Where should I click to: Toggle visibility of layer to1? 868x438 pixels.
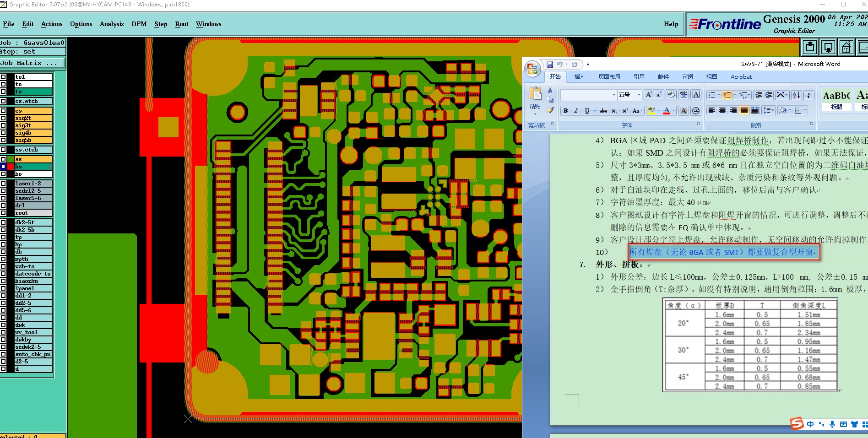tap(3, 77)
